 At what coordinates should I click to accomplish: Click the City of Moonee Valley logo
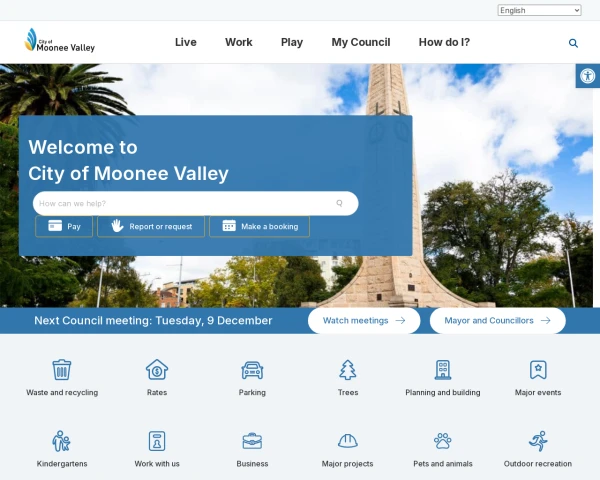59,40
